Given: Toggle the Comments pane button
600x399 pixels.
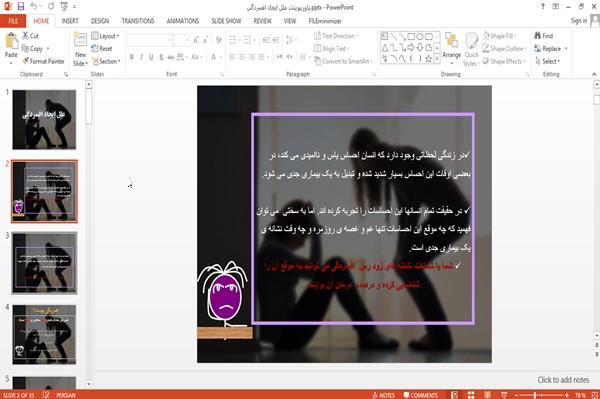Looking at the screenshot, I should coord(421,395).
